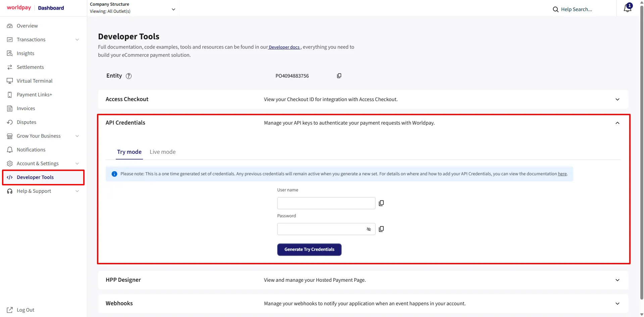Click the Notifications bell icon in sidebar
Image resolution: width=644 pixels, height=317 pixels.
pyautogui.click(x=10, y=150)
